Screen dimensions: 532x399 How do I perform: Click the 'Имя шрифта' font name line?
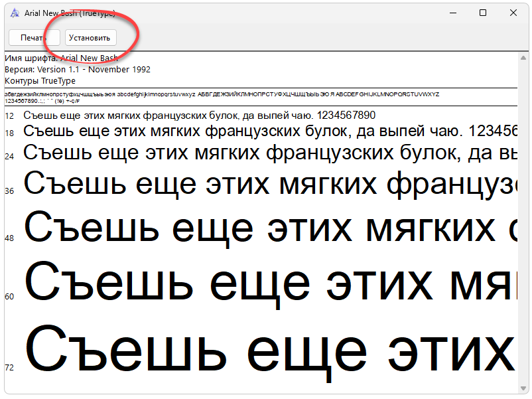coord(62,58)
